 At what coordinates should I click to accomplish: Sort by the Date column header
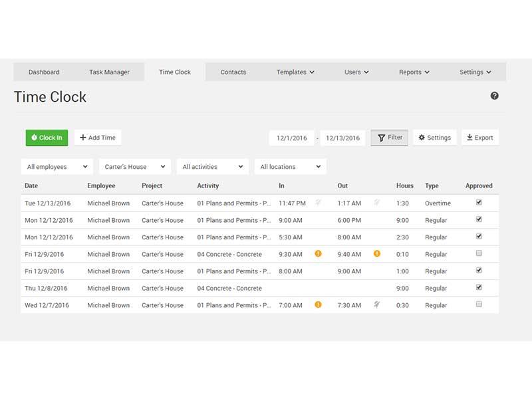click(31, 186)
